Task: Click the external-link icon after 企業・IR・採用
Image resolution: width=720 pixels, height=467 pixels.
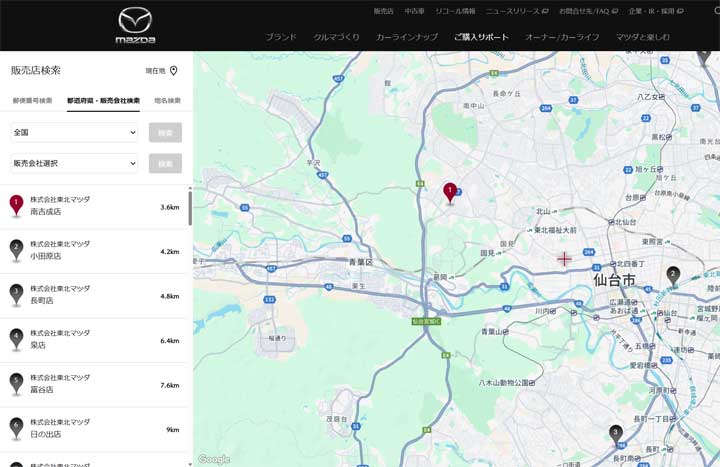Action: 681,11
